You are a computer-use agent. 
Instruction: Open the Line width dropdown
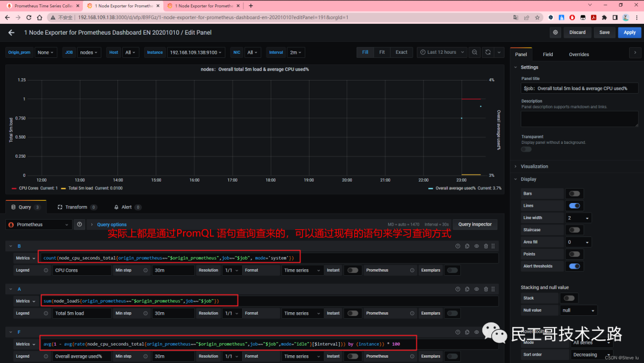[578, 218]
